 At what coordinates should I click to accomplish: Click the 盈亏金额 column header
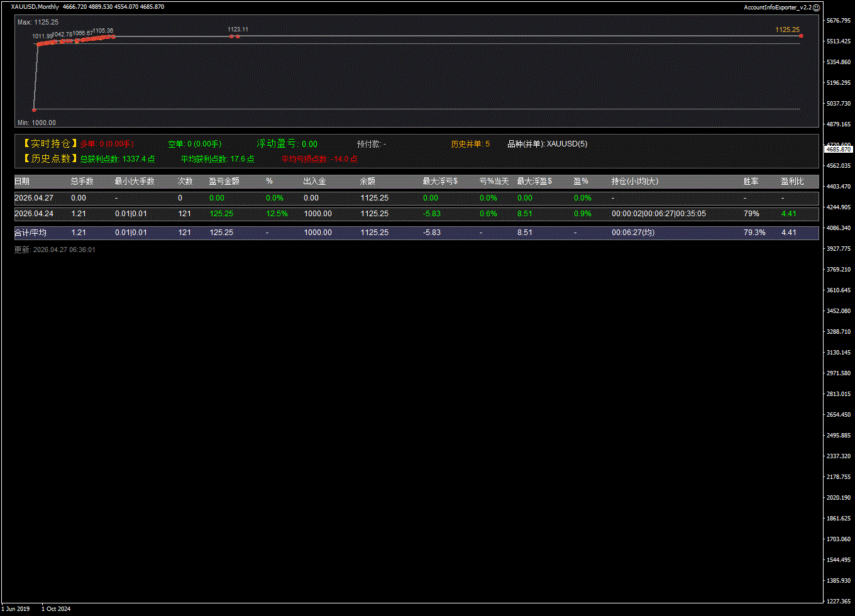[x=224, y=181]
